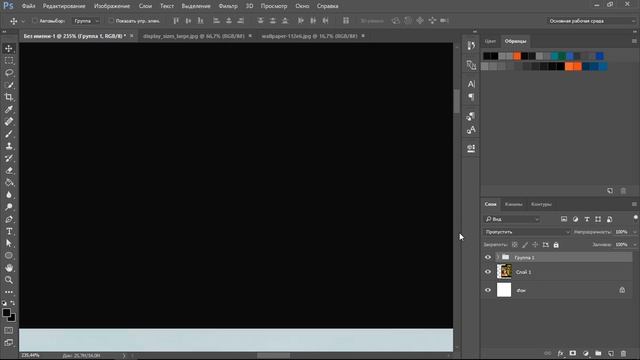Switch to the Каналы tab
Image resolution: width=640 pixels, height=360 pixels.
click(x=513, y=204)
